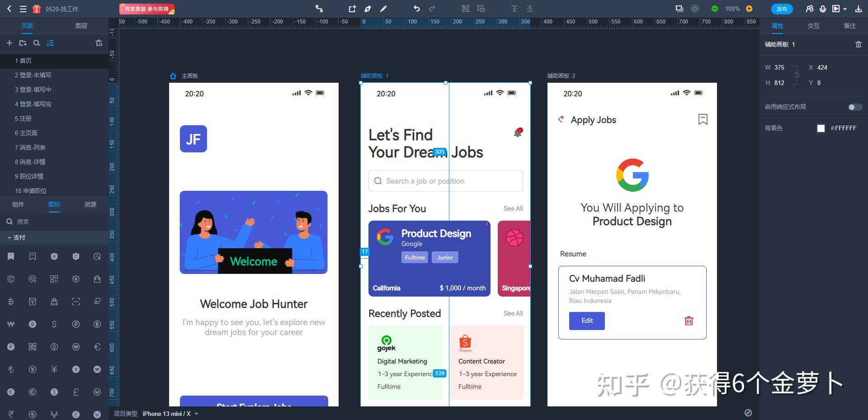Toggle the aspect ratio lock
This screenshot has height=420, width=868.
[x=796, y=75]
